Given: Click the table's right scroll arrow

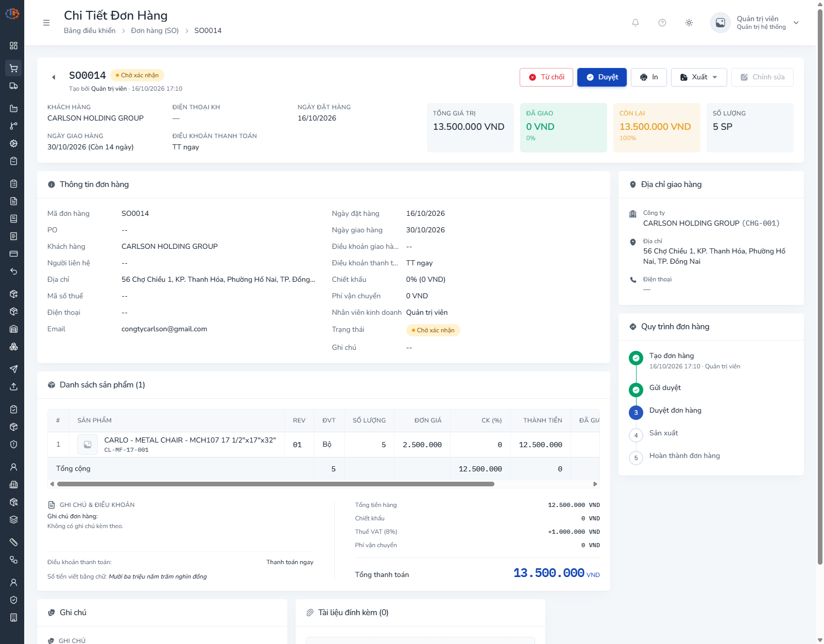Looking at the screenshot, I should (x=595, y=484).
